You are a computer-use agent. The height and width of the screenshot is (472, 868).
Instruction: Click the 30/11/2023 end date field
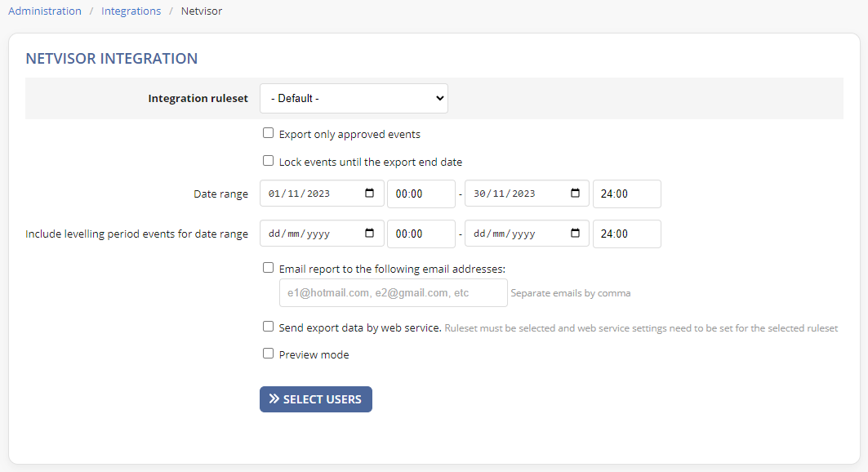(527, 193)
